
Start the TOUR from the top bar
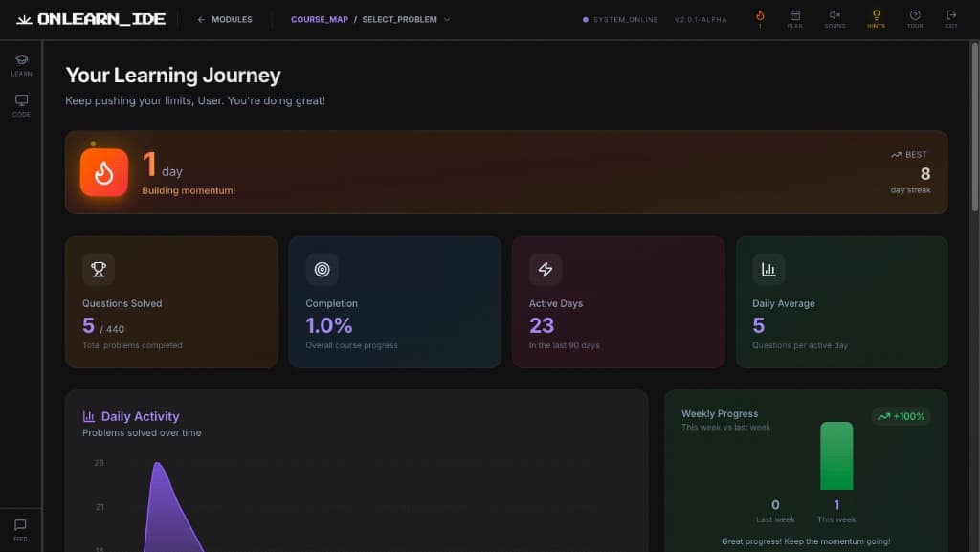pyautogui.click(x=915, y=17)
